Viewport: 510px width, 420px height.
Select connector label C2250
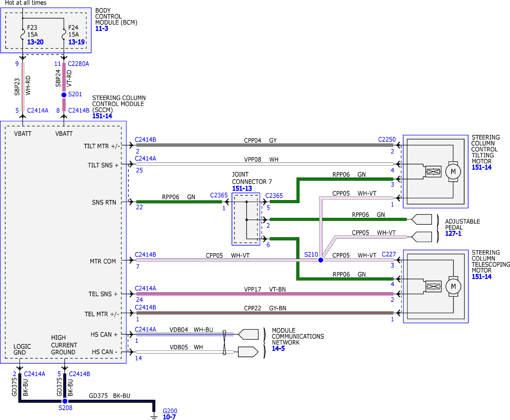tap(387, 140)
